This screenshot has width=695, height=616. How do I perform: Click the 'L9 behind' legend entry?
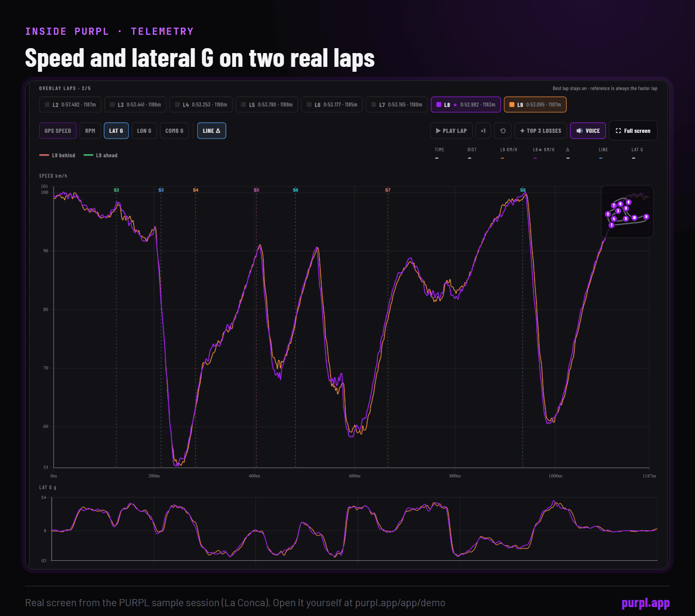coord(57,155)
